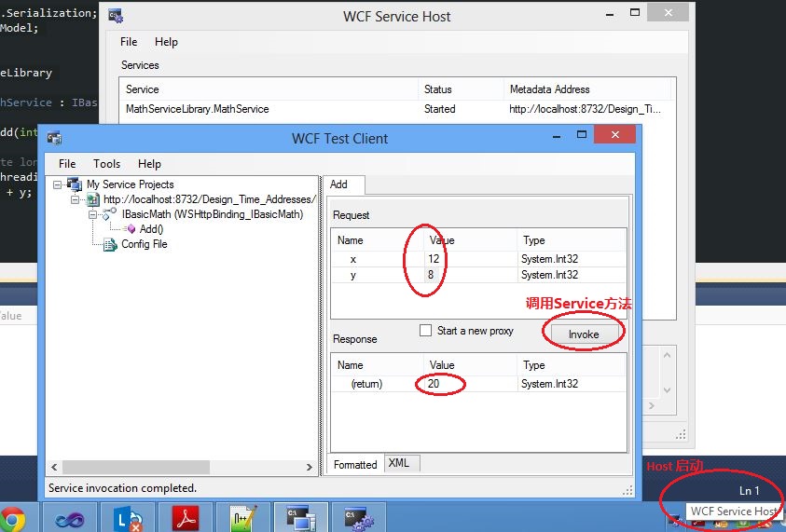Click the response Value column header
This screenshot has width=786, height=532.
pyautogui.click(x=470, y=365)
